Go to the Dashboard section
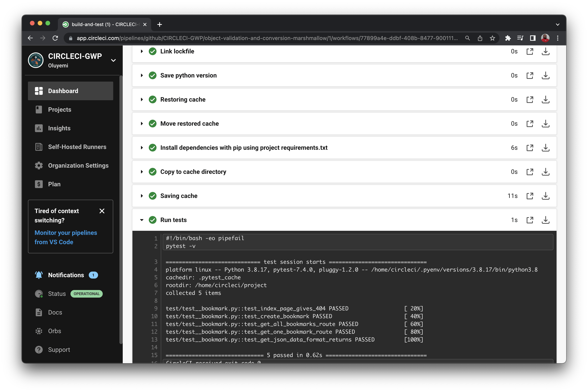The height and width of the screenshot is (392, 588). point(63,91)
